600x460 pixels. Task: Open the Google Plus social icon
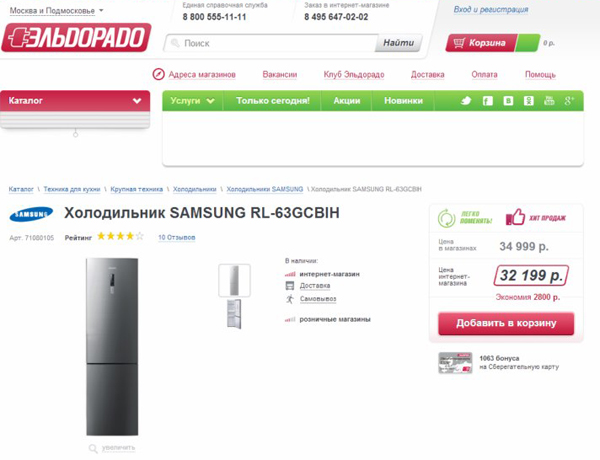pyautogui.click(x=570, y=101)
